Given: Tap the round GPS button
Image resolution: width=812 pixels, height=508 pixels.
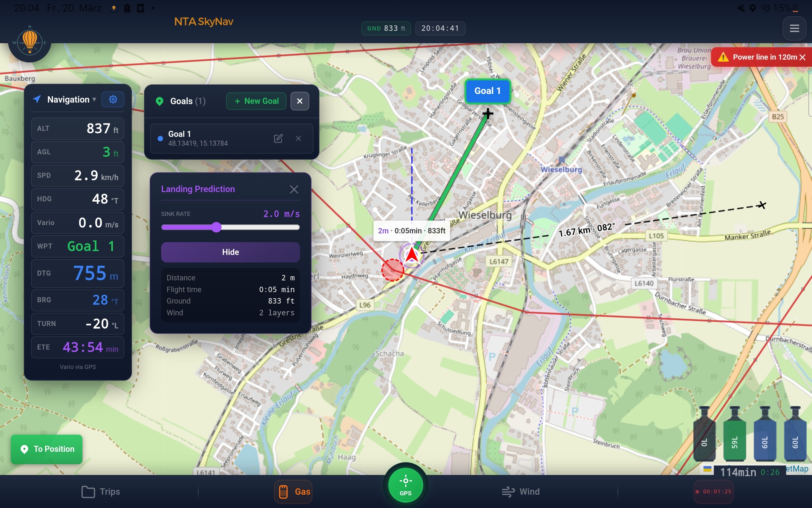Looking at the screenshot, I should 405,485.
